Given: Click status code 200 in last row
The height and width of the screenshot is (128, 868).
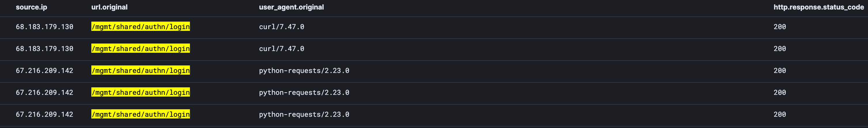Looking at the screenshot, I should 779,114.
